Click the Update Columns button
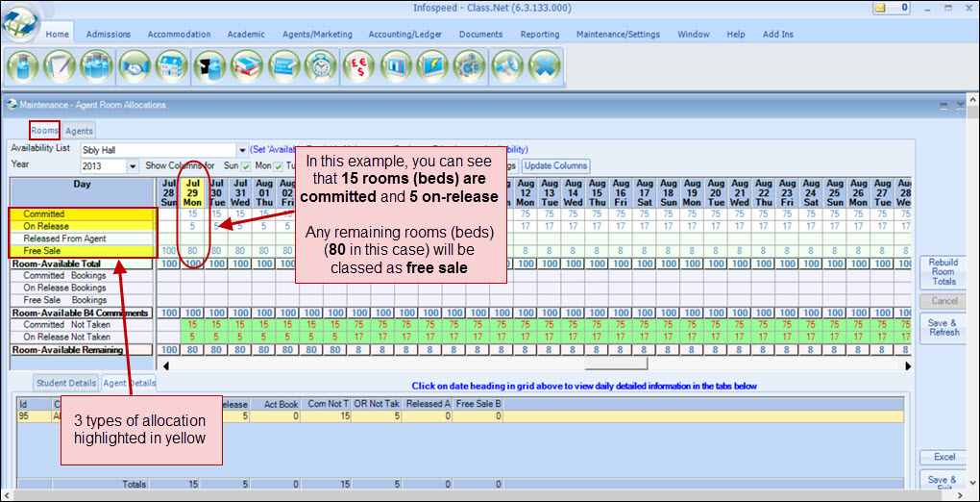This screenshot has height=502, width=980. (555, 166)
